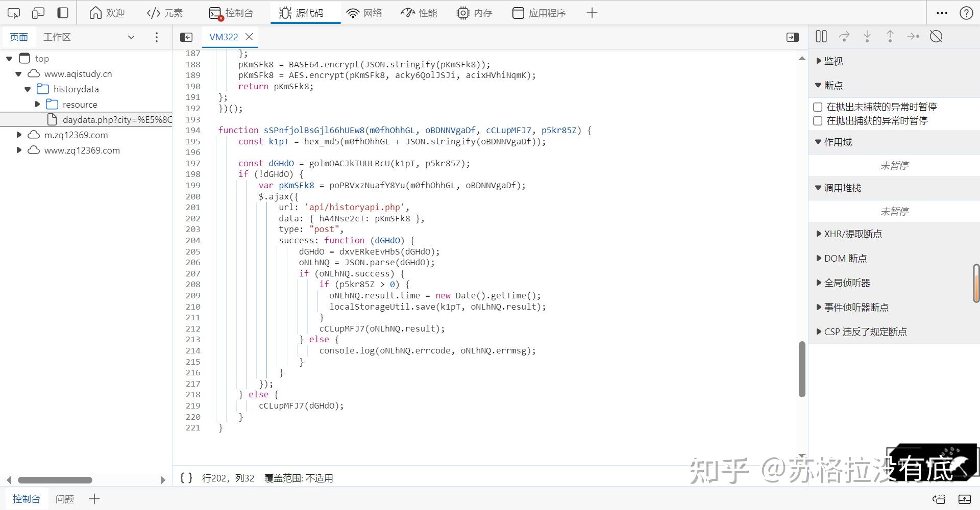Viewport: 980px width, 510px height.
Task: Step over the next function call
Action: click(844, 36)
